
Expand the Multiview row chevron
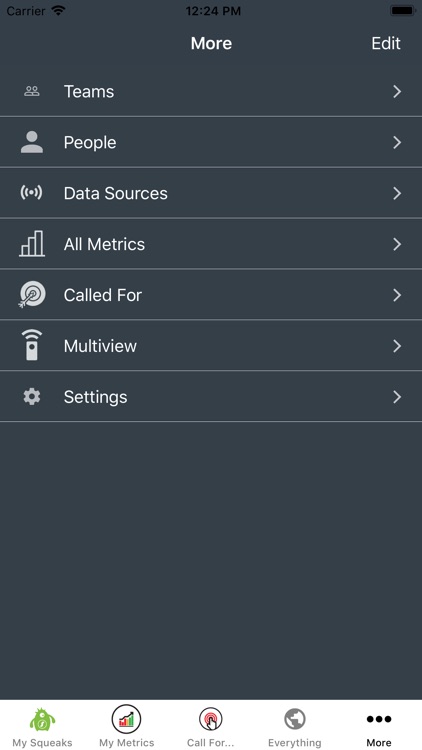tap(397, 345)
